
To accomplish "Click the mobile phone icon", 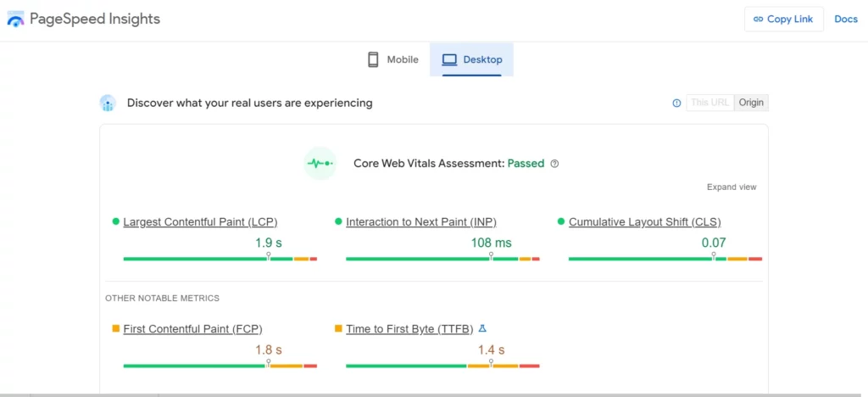I will (x=373, y=59).
